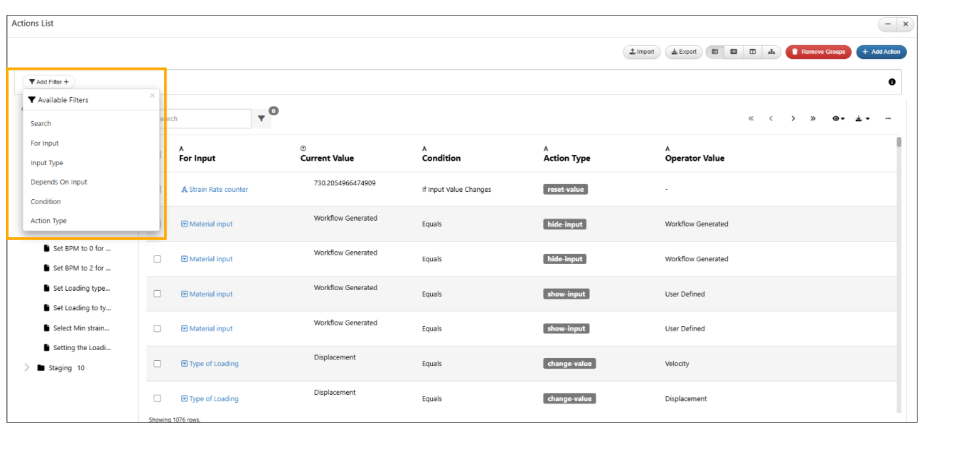980x465 pixels.
Task: Open the column visibility eye dropdown
Action: click(838, 119)
